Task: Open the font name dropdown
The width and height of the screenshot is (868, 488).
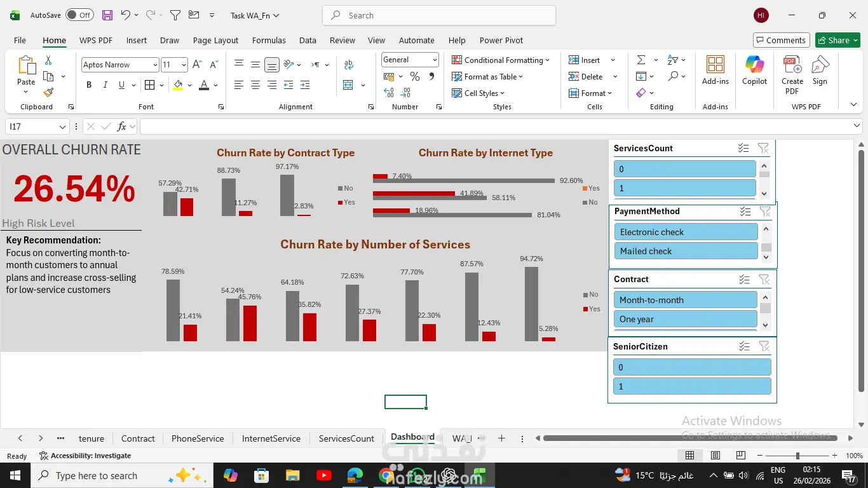Action: coord(154,65)
